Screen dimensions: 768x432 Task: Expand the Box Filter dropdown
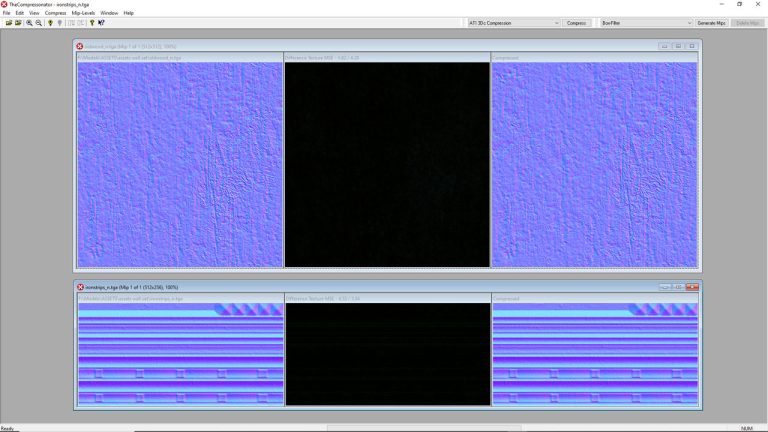(646, 22)
